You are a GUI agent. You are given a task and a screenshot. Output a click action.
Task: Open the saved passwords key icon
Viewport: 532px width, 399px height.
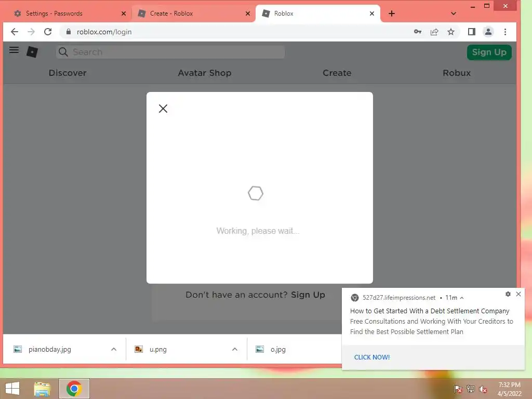(418, 32)
